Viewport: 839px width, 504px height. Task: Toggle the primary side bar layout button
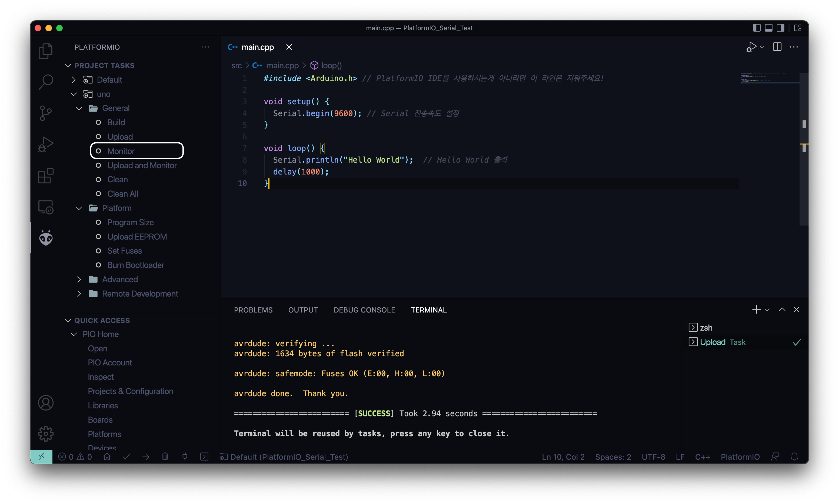(x=757, y=28)
